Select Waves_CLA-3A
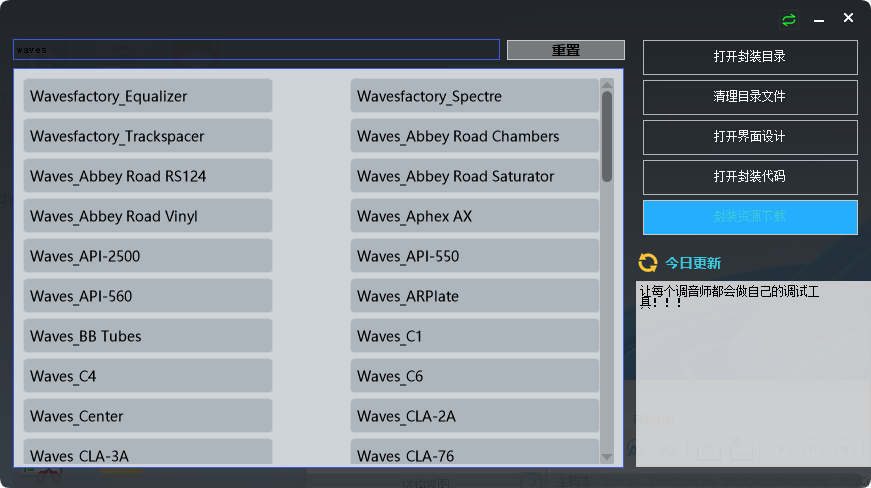Image resolution: width=871 pixels, height=488 pixels. (x=148, y=452)
